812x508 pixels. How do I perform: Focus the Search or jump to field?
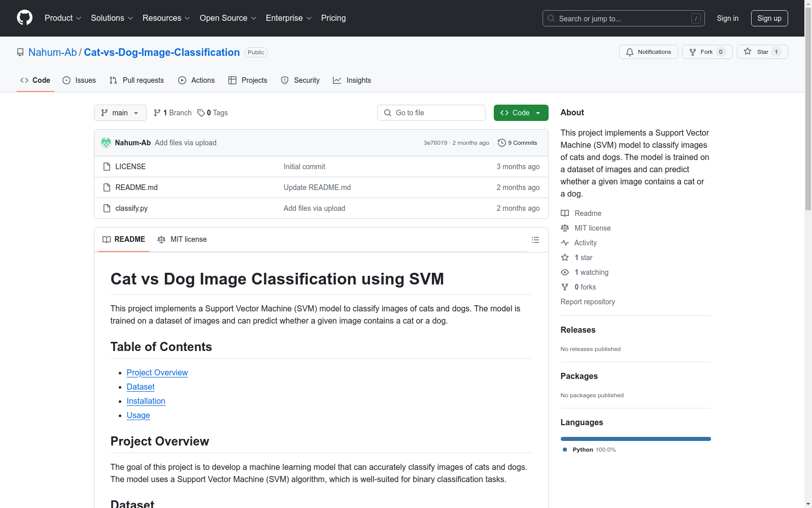pyautogui.click(x=623, y=18)
